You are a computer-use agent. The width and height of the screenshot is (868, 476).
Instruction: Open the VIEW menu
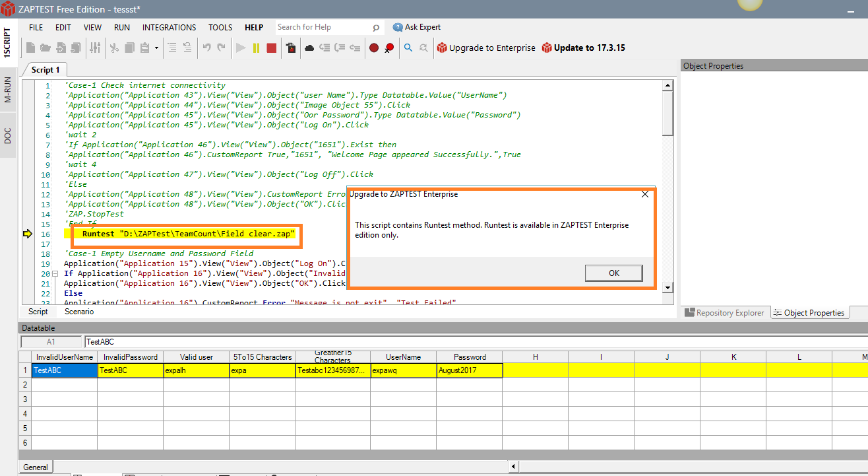click(x=92, y=27)
